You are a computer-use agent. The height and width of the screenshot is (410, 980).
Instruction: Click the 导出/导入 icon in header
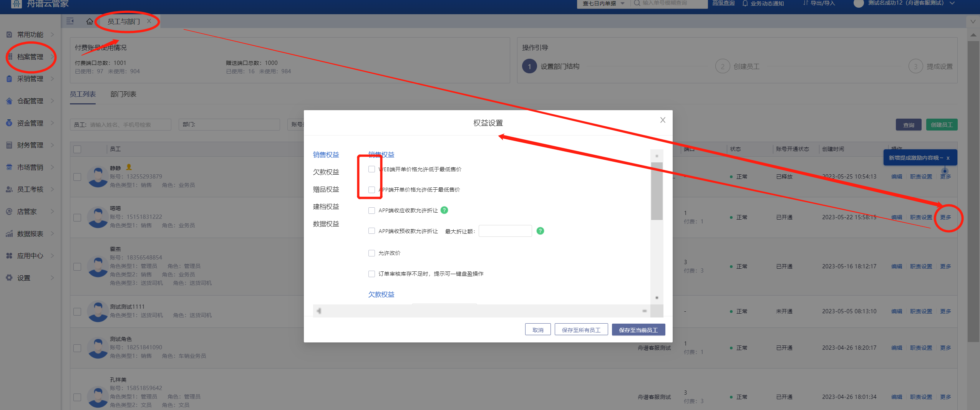[x=806, y=3]
